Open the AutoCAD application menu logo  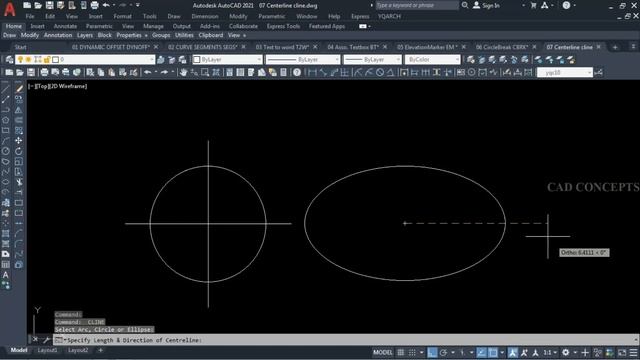[x=9, y=9]
